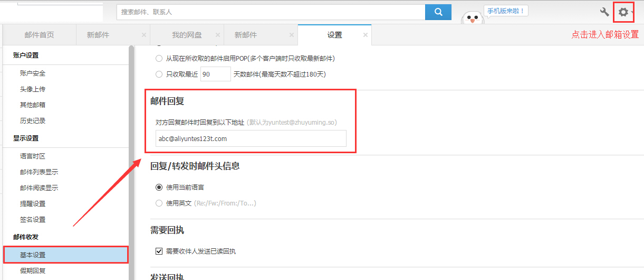Select the 只收取最近 days radio option

coord(159,74)
